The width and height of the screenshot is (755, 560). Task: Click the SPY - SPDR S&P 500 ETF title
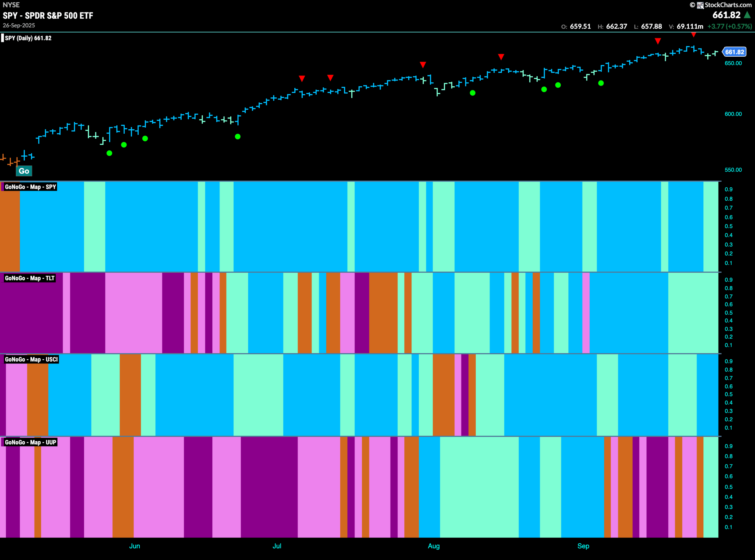point(48,16)
